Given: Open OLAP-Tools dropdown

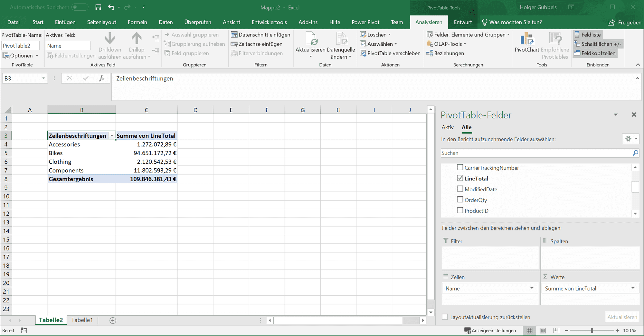Looking at the screenshot, I should tap(446, 44).
